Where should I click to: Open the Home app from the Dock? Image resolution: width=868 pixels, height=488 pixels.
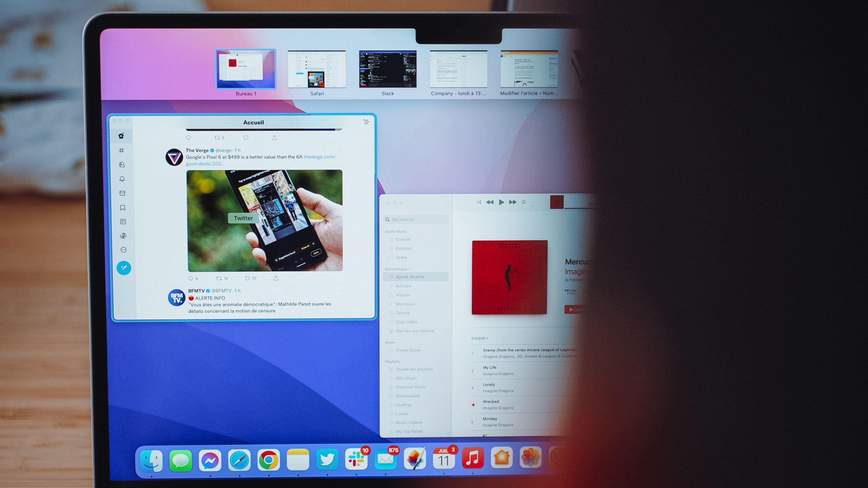click(502, 457)
